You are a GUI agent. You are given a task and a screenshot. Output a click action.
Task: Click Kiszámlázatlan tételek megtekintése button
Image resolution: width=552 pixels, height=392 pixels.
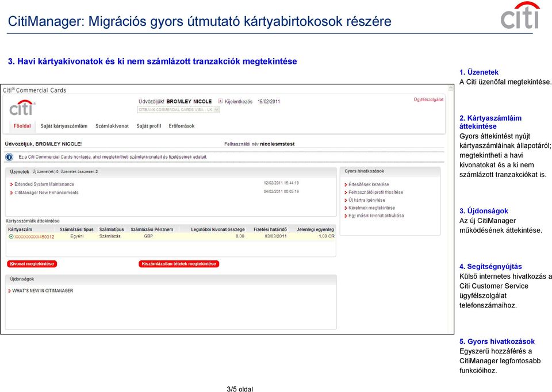click(x=179, y=264)
